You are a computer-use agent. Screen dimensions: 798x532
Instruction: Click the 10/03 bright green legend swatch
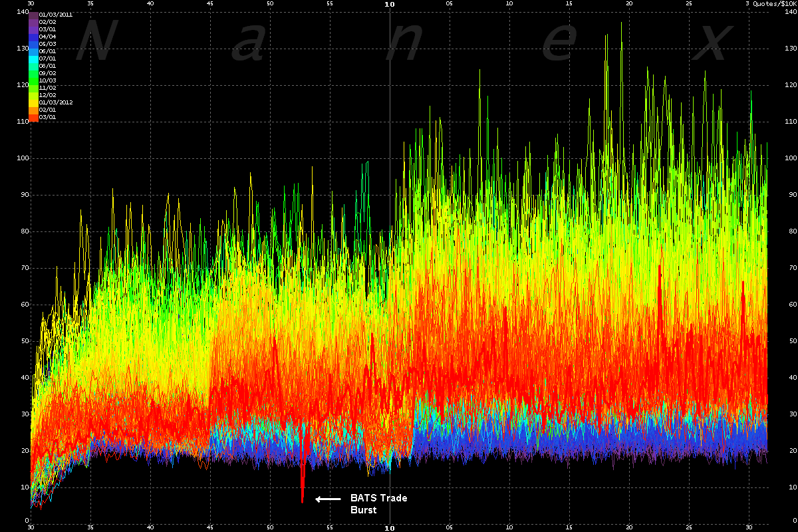(x=34, y=80)
